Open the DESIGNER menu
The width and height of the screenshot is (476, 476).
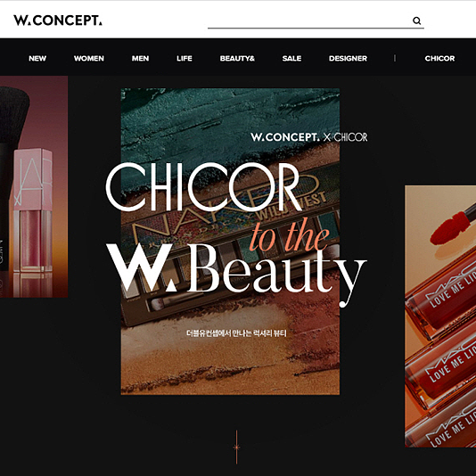[x=348, y=58]
